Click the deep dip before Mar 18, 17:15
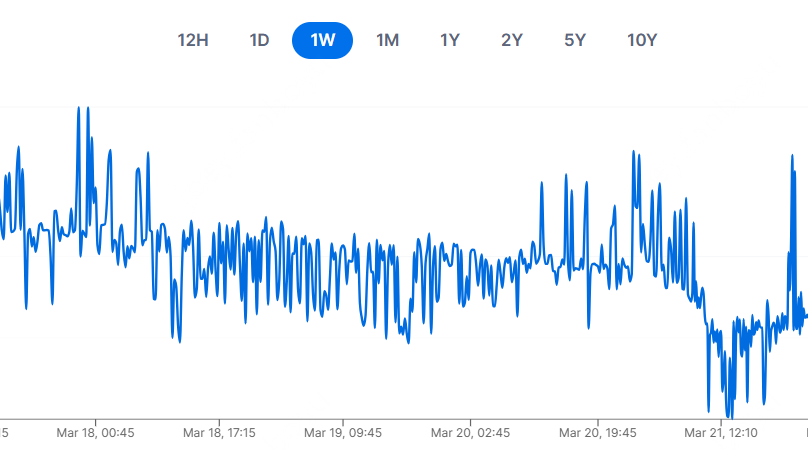 click(179, 340)
